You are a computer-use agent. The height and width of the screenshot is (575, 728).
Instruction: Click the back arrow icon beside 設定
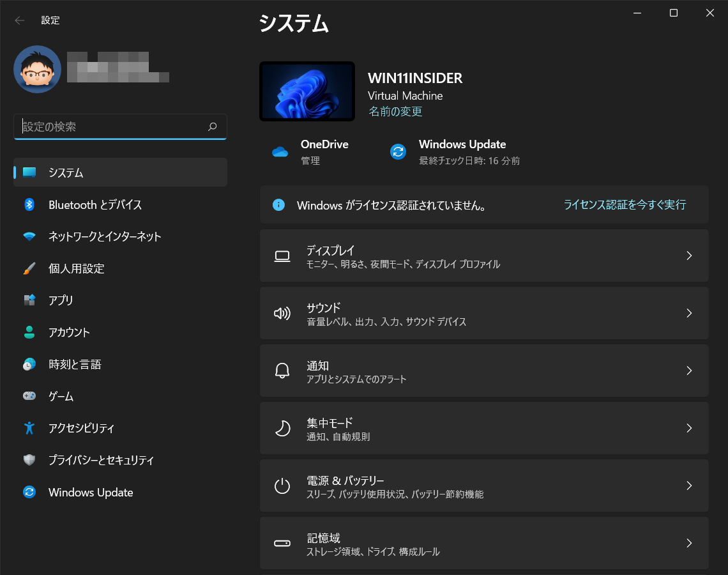(20, 20)
